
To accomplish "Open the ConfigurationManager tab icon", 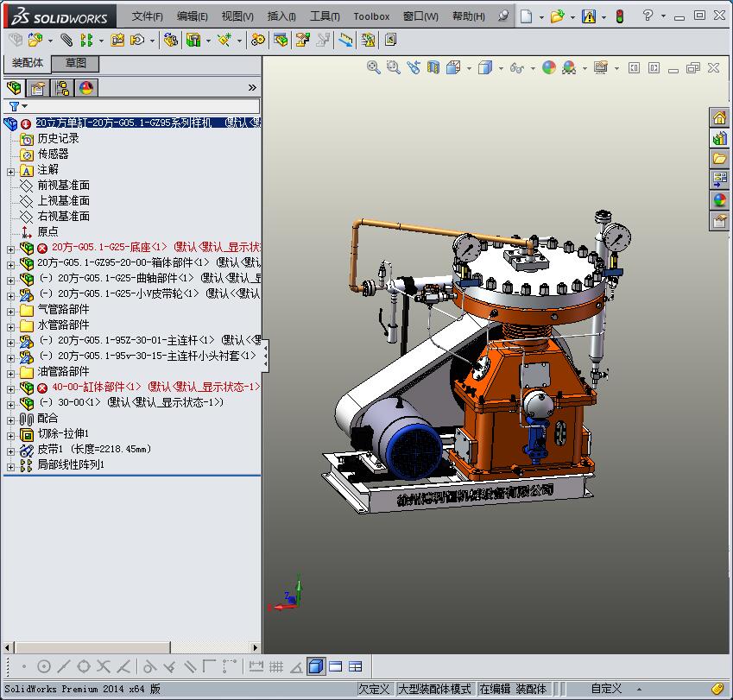I will click(62, 88).
